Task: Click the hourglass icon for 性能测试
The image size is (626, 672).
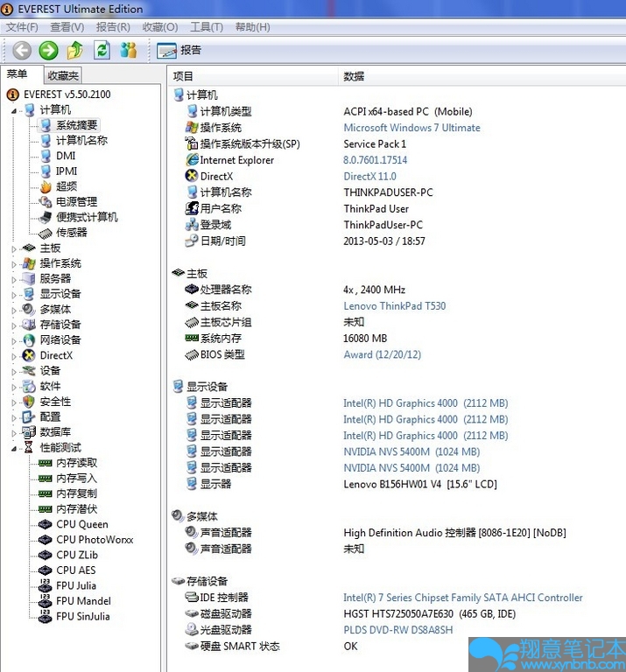Action: [x=29, y=447]
